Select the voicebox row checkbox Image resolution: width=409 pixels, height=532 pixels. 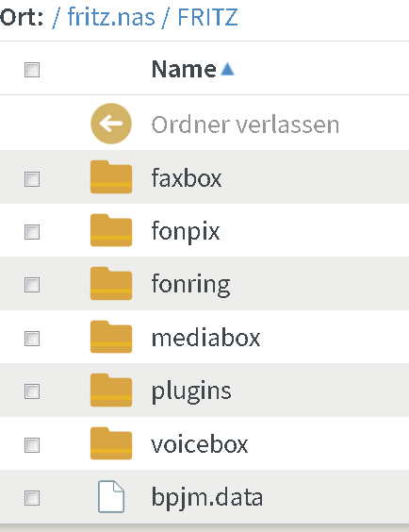click(32, 445)
